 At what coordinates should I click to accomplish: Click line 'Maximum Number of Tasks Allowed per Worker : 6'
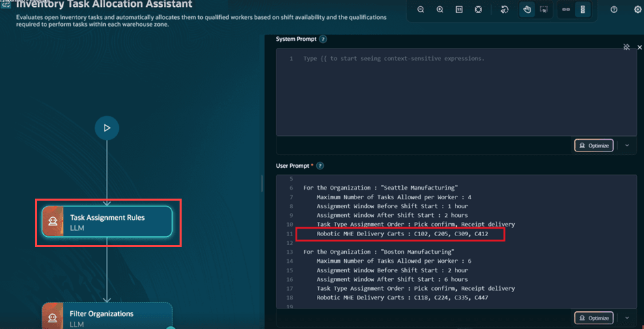point(394,261)
